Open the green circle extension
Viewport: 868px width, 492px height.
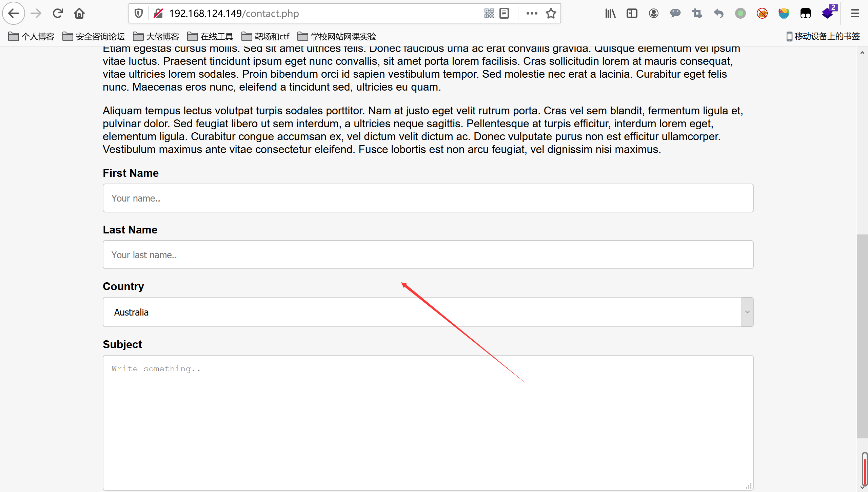741,14
